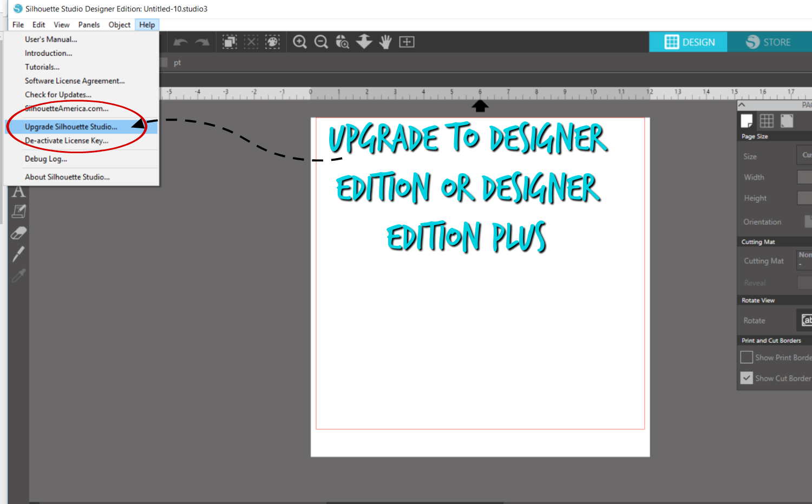Open the page Size dropdown

coord(804,155)
